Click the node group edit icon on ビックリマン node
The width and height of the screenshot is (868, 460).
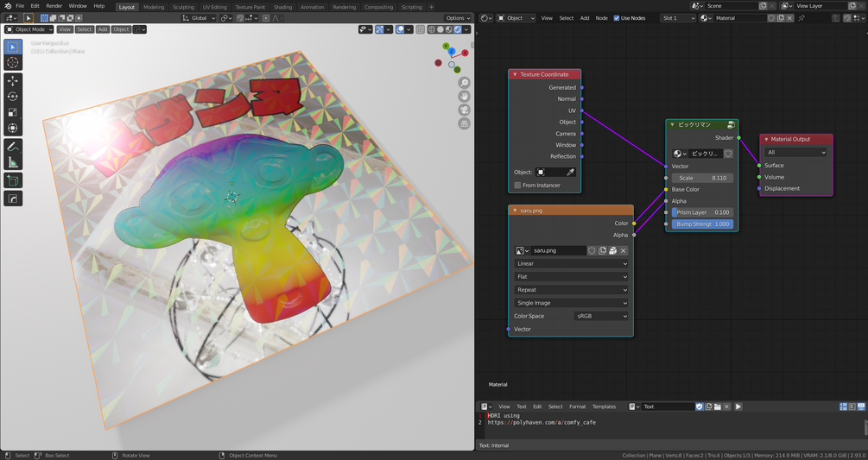click(x=732, y=124)
